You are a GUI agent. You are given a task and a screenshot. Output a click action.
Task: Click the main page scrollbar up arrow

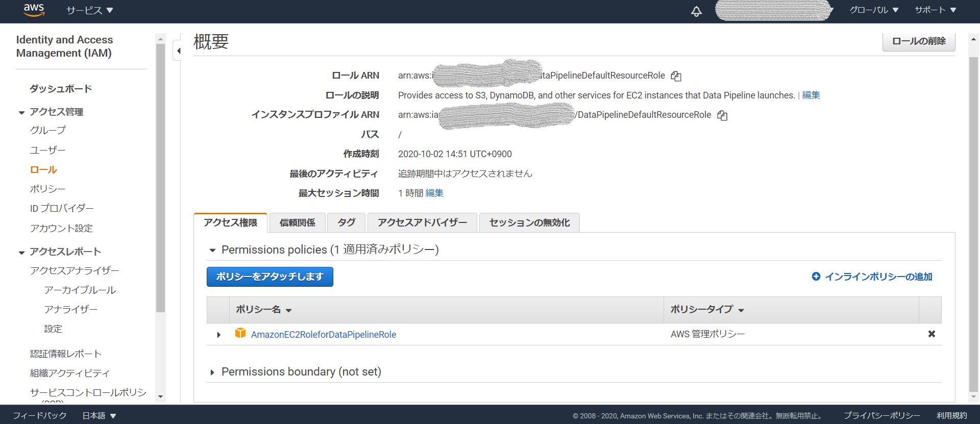pos(973,39)
